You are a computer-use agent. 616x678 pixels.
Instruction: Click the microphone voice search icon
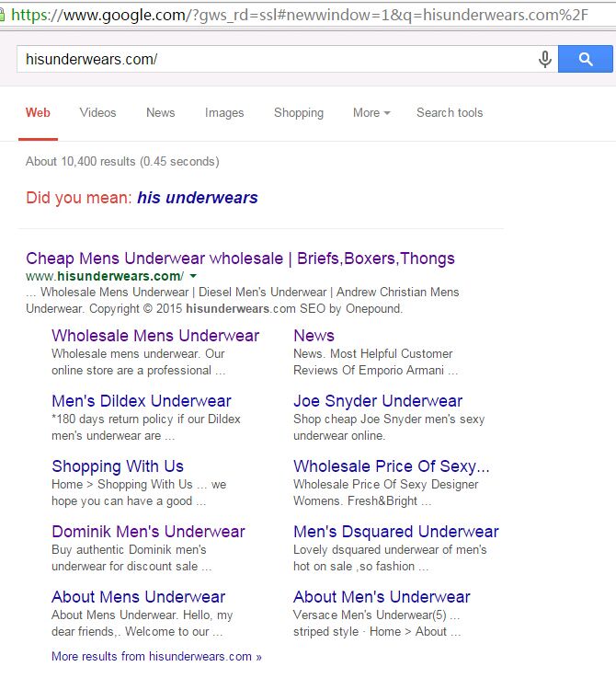click(545, 59)
